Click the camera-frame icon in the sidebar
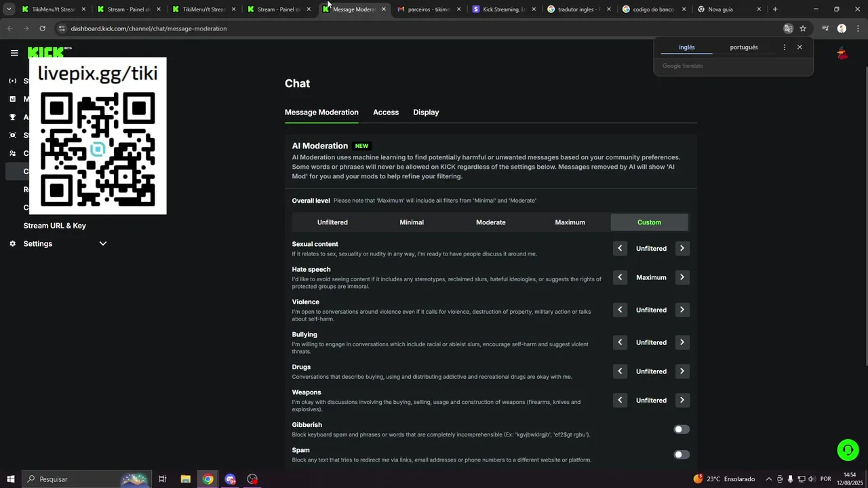Screen dimensions: 868x488 [x=12, y=136]
